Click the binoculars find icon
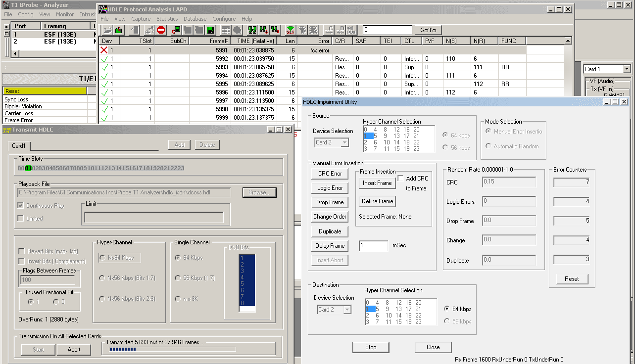 [252, 30]
